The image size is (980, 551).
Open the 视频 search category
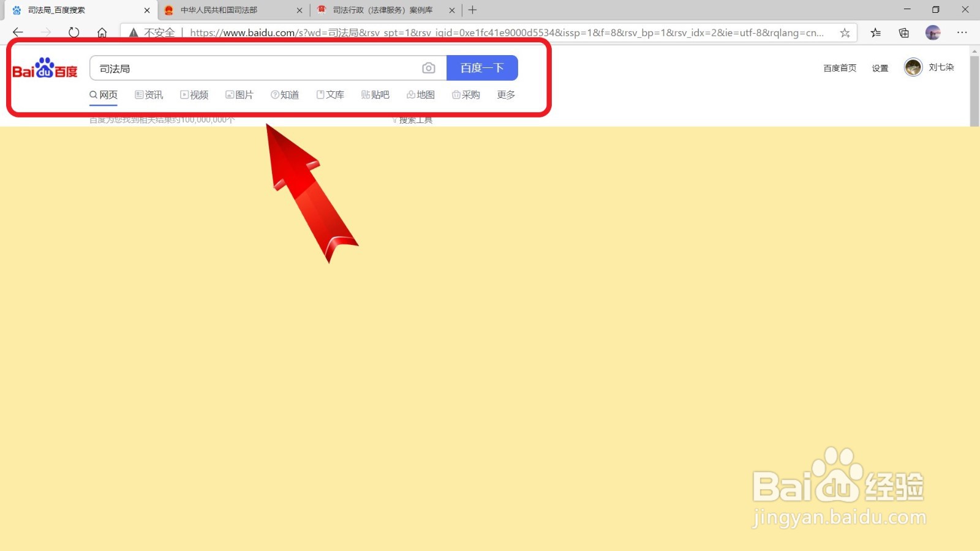194,95
